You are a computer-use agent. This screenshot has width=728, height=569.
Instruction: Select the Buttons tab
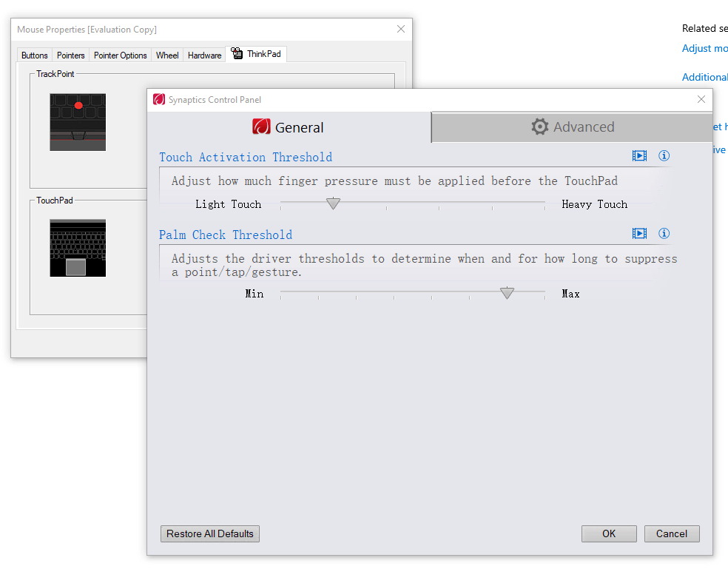(34, 55)
